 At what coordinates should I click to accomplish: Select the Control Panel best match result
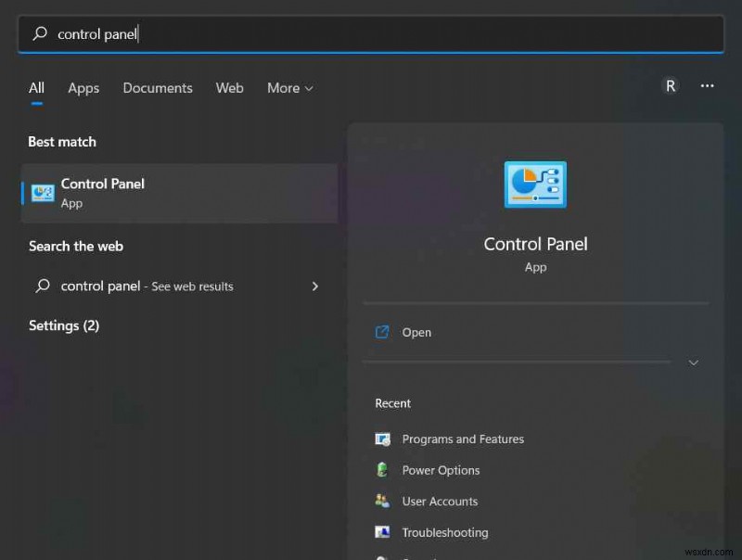[x=179, y=194]
